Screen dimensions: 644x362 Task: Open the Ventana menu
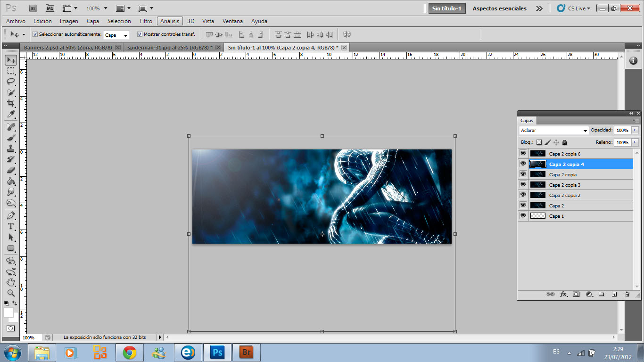click(x=232, y=21)
